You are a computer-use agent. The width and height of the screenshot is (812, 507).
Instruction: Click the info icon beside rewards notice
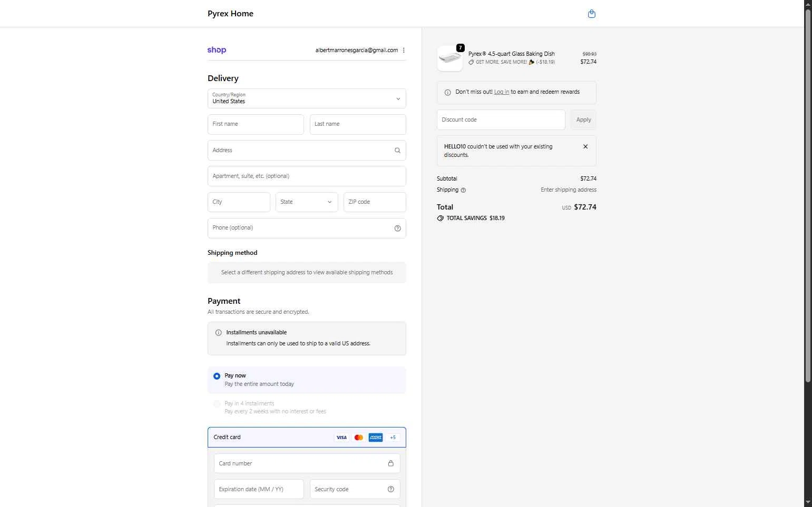(447, 93)
